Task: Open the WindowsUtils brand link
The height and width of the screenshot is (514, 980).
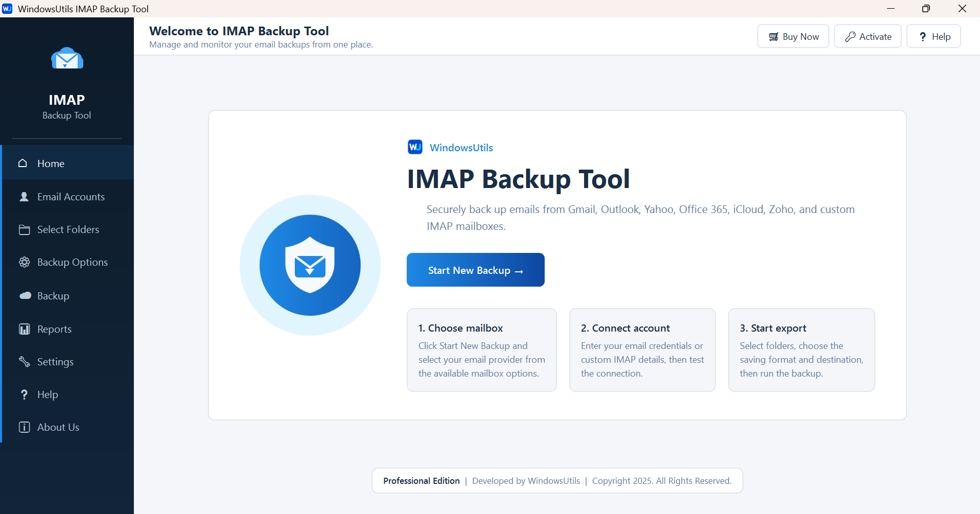Action: [x=461, y=148]
